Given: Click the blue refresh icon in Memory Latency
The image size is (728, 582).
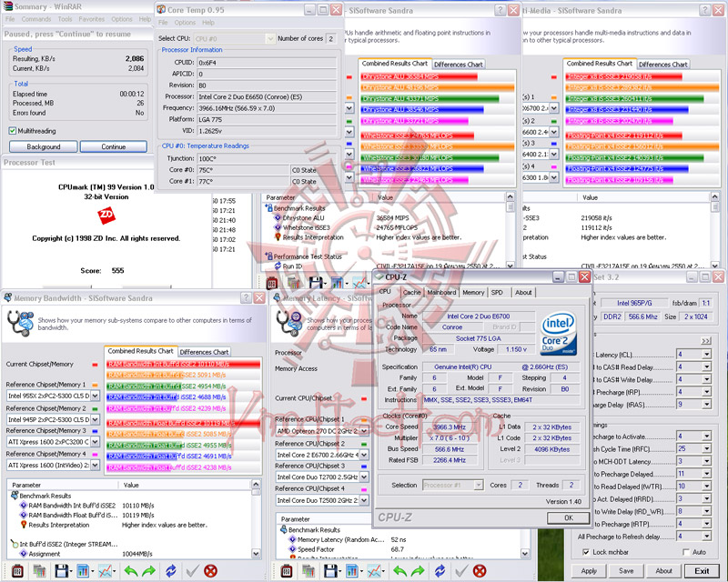Looking at the screenshot, I should [440, 570].
